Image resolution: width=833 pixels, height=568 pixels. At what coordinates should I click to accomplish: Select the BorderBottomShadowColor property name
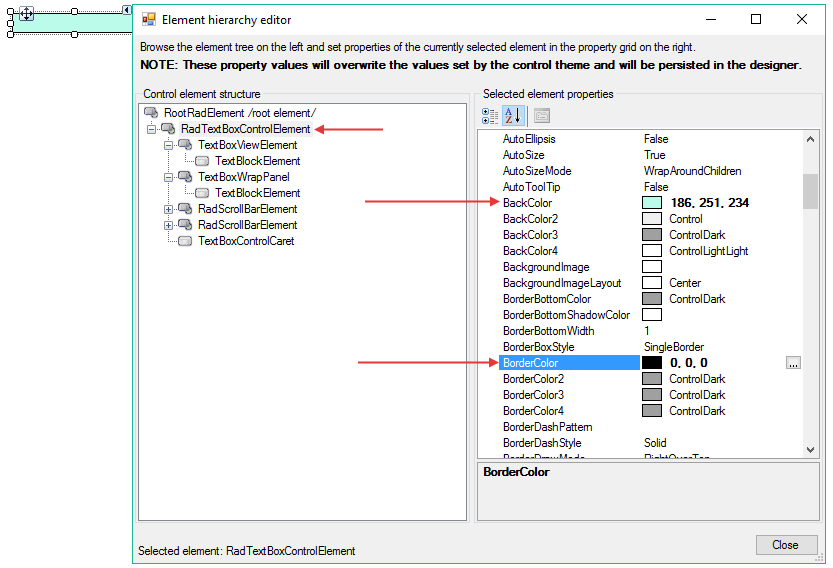[566, 315]
